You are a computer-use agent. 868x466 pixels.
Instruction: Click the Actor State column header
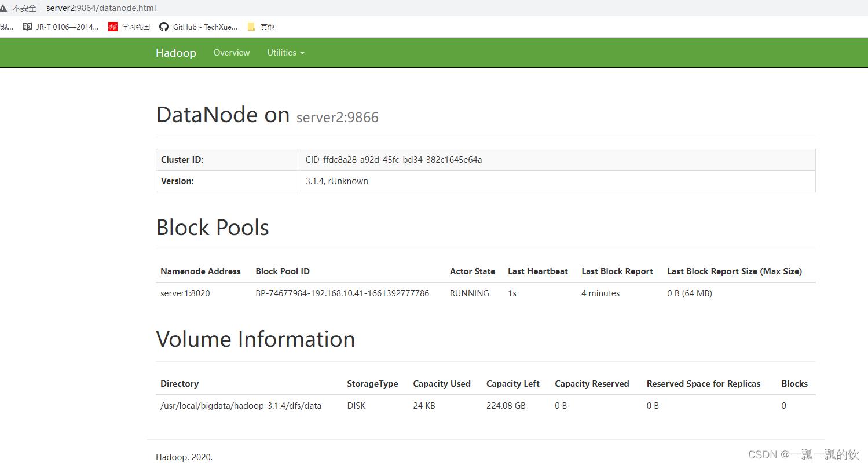pos(473,271)
